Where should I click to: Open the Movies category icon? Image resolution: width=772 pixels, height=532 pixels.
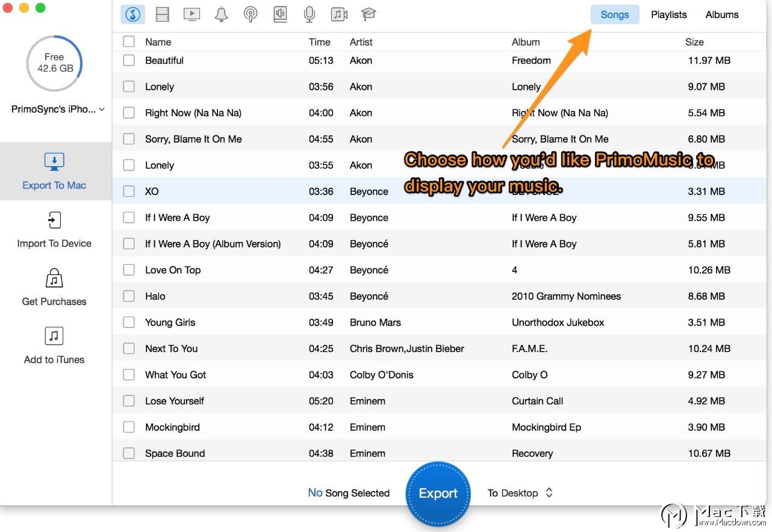tap(162, 14)
